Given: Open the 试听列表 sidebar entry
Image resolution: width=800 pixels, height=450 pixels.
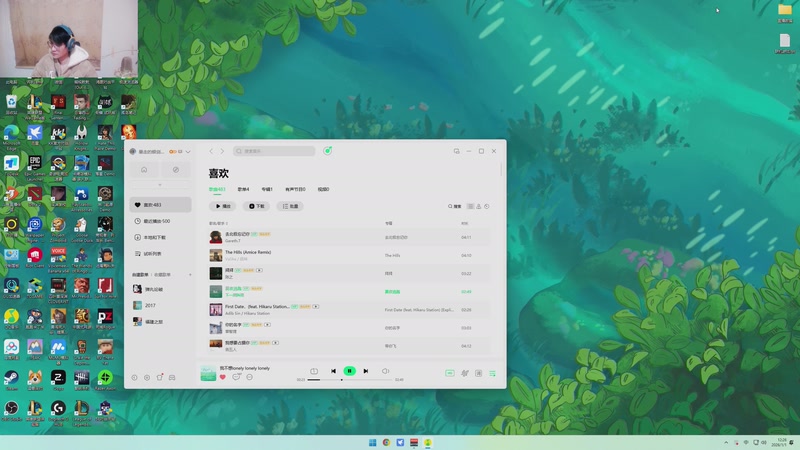Looking at the screenshot, I should [x=160, y=254].
